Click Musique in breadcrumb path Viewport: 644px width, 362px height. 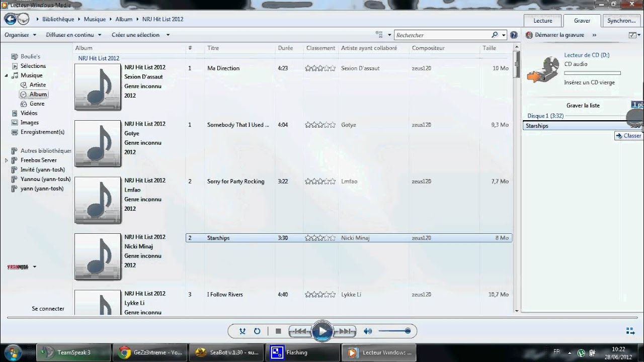(95, 19)
